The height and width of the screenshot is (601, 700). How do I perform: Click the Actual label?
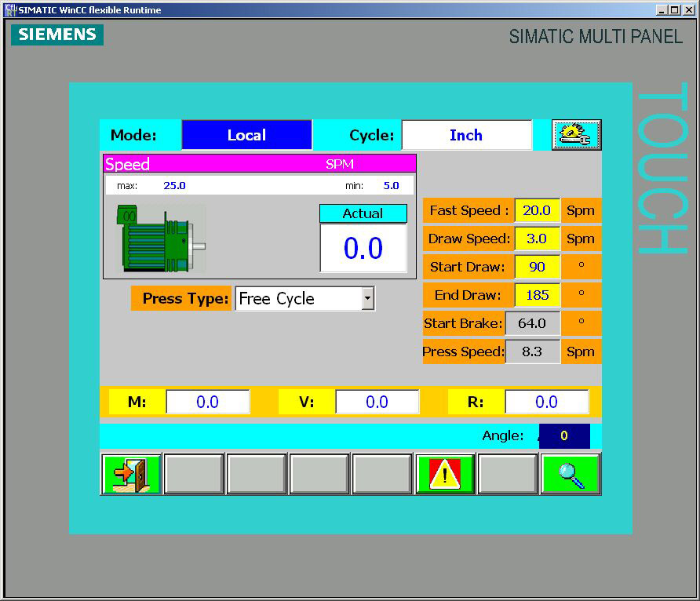[363, 213]
